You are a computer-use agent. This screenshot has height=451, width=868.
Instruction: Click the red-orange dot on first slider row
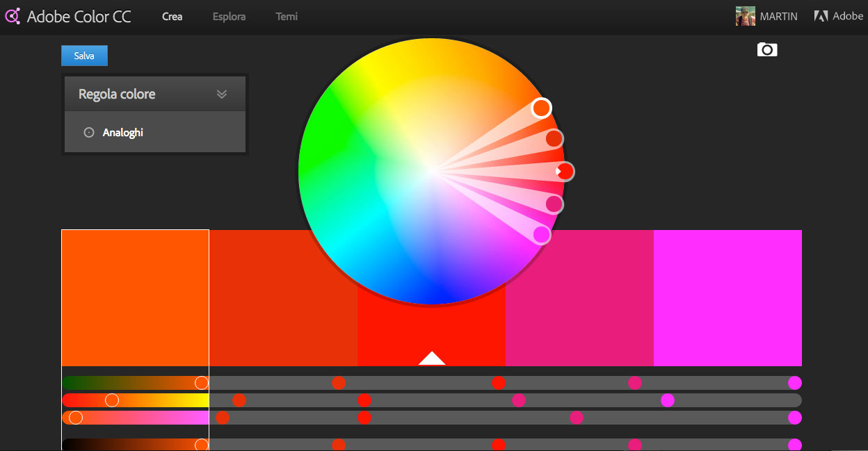point(339,382)
